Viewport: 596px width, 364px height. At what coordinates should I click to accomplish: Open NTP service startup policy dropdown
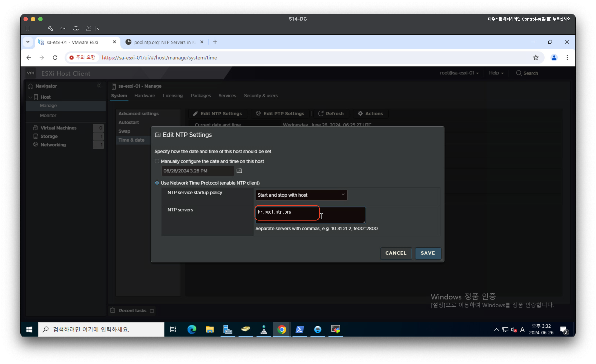[301, 195]
